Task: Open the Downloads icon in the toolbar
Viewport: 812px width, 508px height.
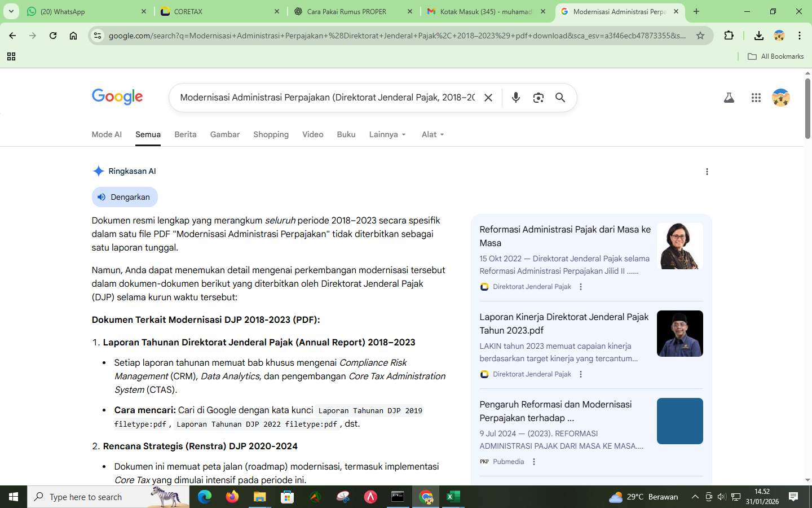Action: pos(758,35)
